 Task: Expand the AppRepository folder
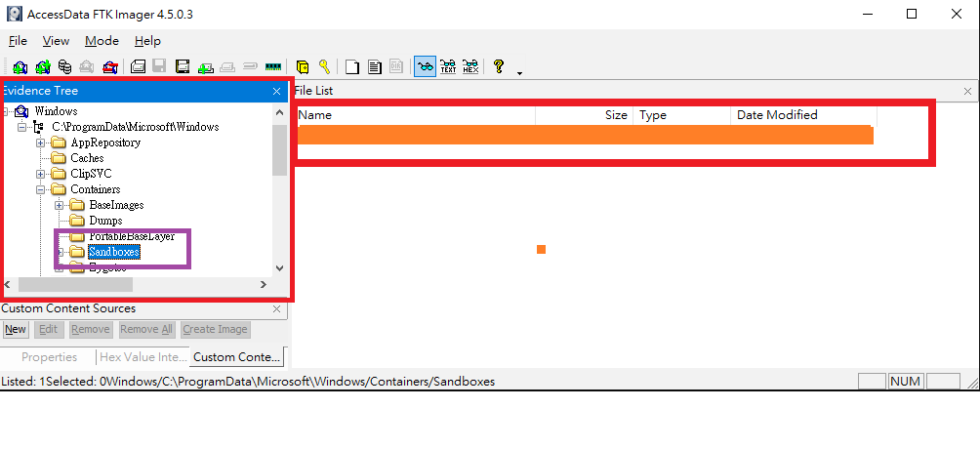pos(41,143)
